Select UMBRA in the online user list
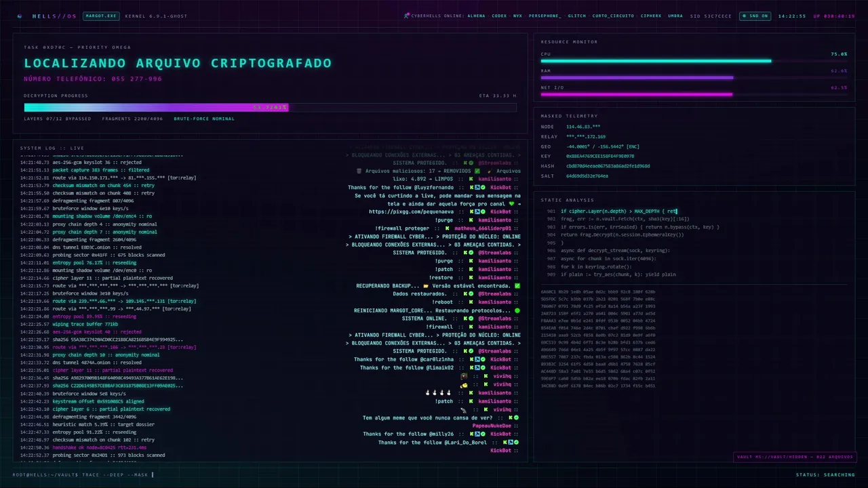868x488 pixels. point(675,16)
